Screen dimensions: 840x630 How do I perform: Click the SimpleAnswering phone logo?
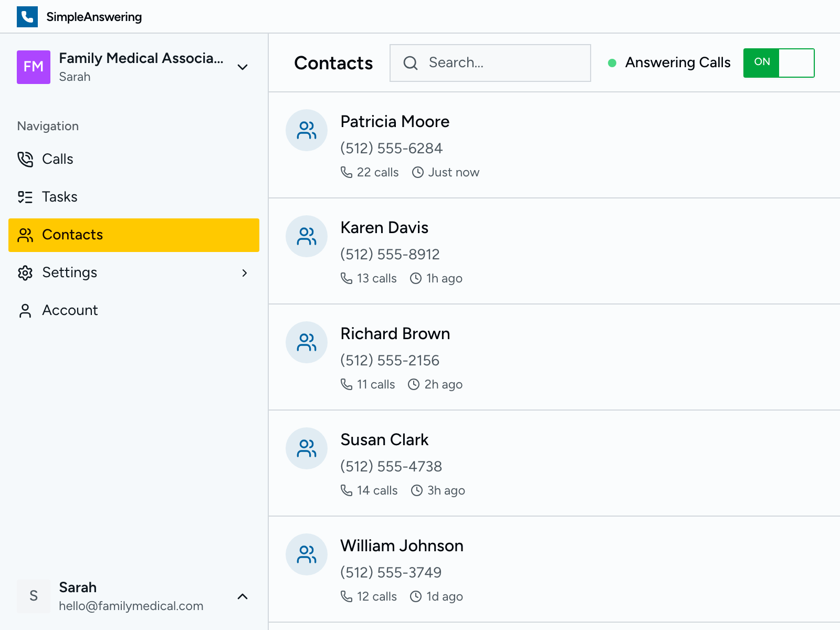tap(27, 16)
